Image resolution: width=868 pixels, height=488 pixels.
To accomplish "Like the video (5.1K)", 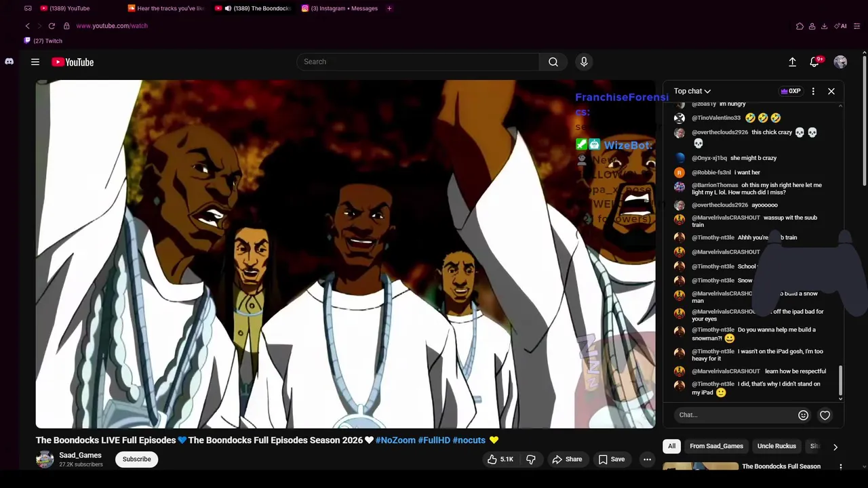I will point(500,460).
